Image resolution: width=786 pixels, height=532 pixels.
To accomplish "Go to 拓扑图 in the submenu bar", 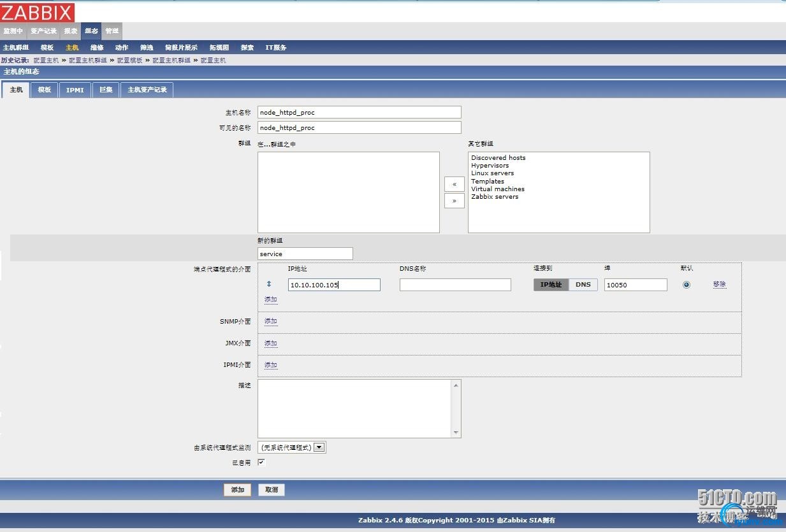I will 219,48.
